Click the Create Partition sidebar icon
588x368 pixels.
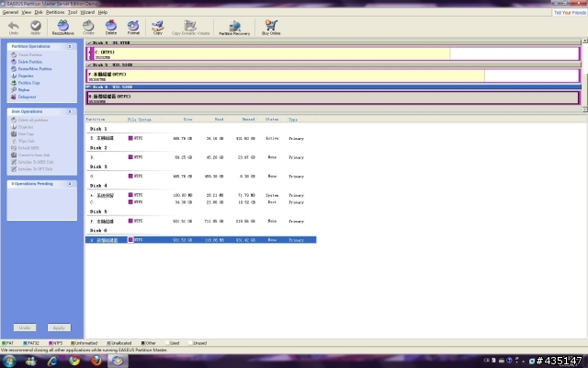(14, 55)
